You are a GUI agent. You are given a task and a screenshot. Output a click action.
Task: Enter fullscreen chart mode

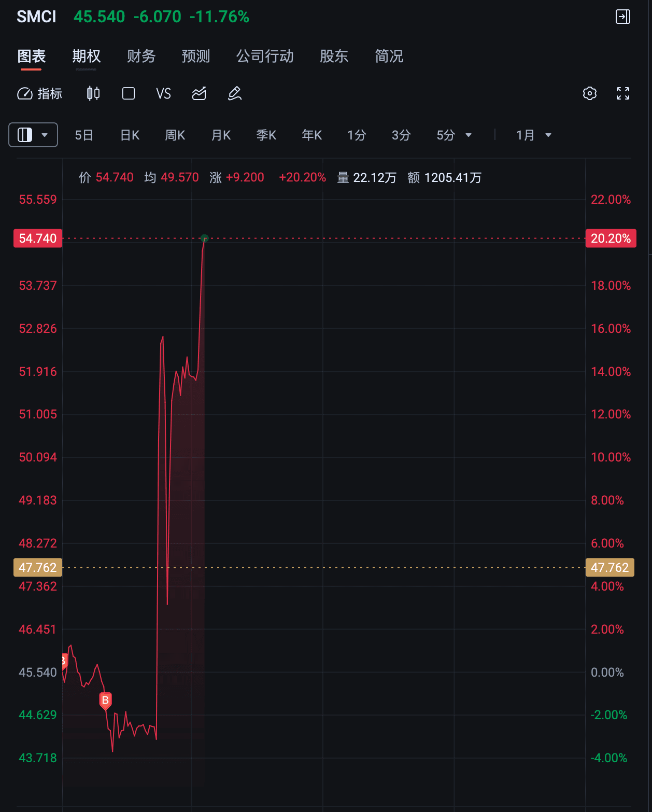point(623,93)
